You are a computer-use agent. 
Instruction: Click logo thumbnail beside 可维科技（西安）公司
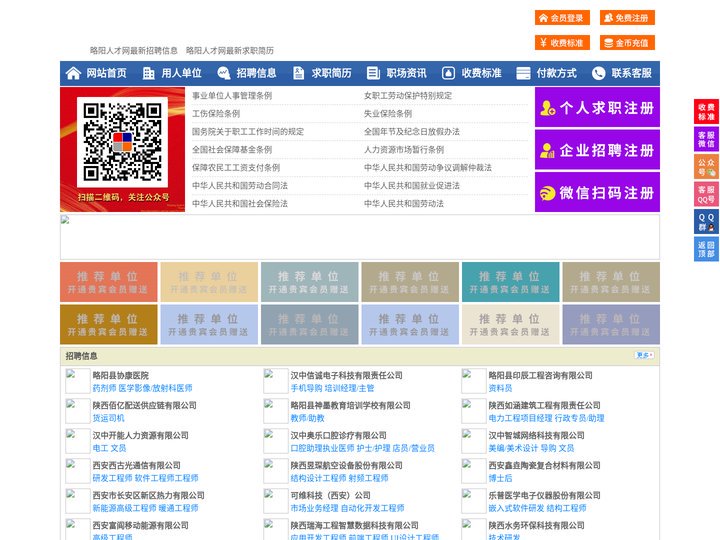click(x=276, y=501)
